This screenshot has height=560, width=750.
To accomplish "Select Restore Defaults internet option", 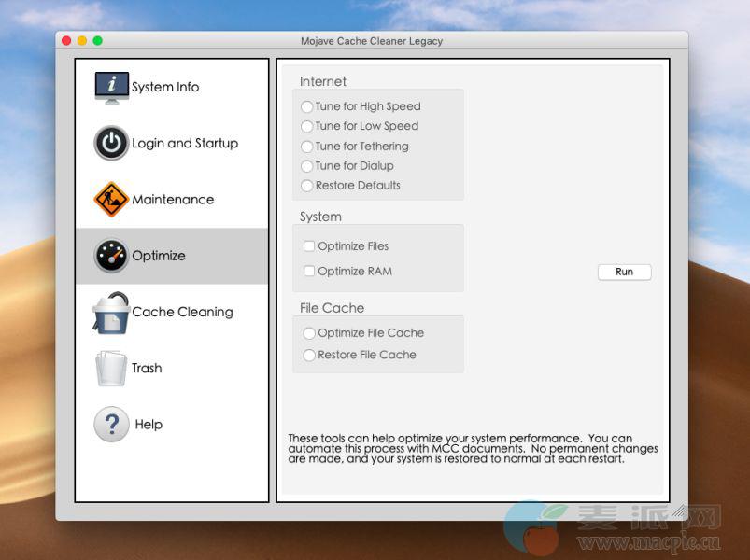I will (307, 186).
